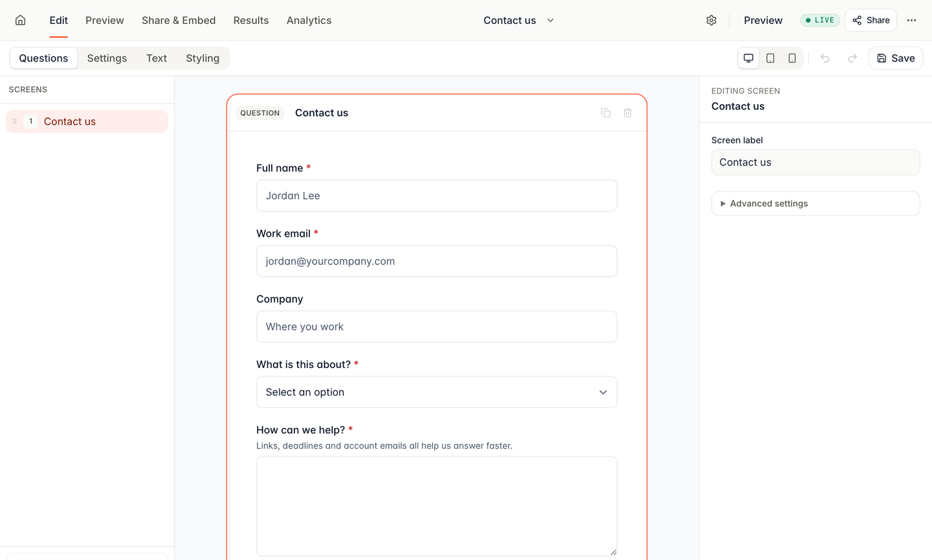
Task: Select the Styling sub-tab
Action: point(203,58)
